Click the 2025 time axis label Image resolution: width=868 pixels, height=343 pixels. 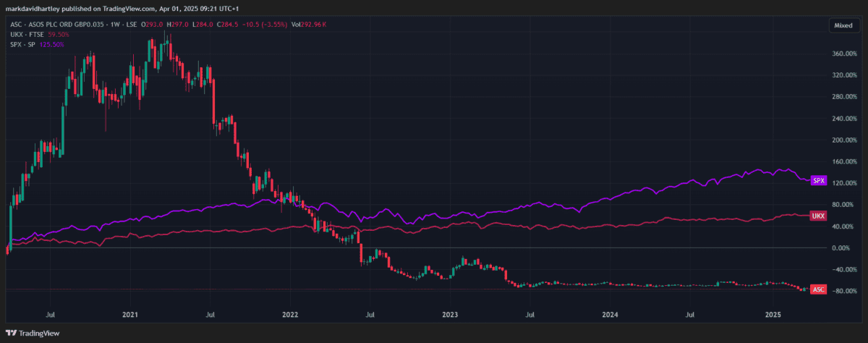click(x=773, y=315)
